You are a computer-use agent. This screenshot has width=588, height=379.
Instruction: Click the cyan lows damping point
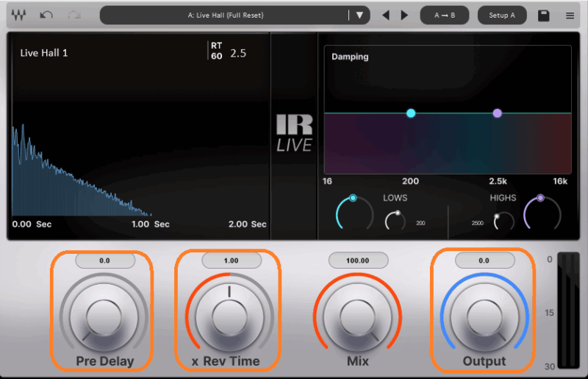pos(411,113)
